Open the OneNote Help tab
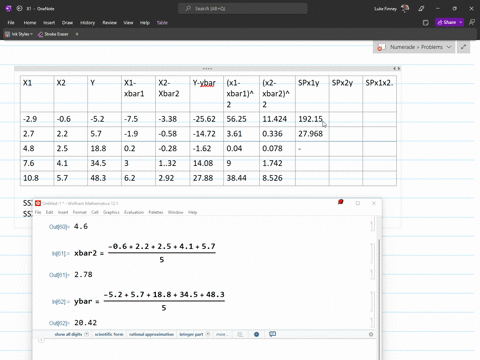Image resolution: width=480 pixels, height=360 pixels. [x=145, y=23]
